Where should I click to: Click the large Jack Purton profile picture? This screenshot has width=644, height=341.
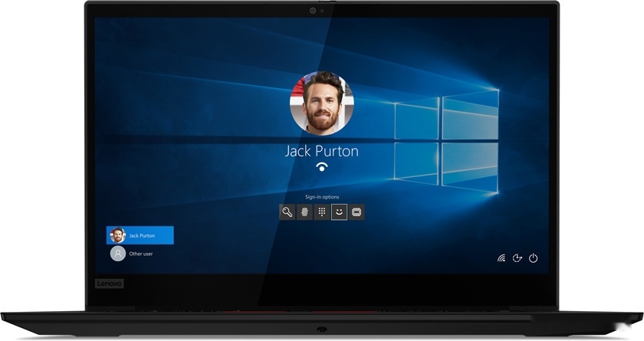[321, 103]
